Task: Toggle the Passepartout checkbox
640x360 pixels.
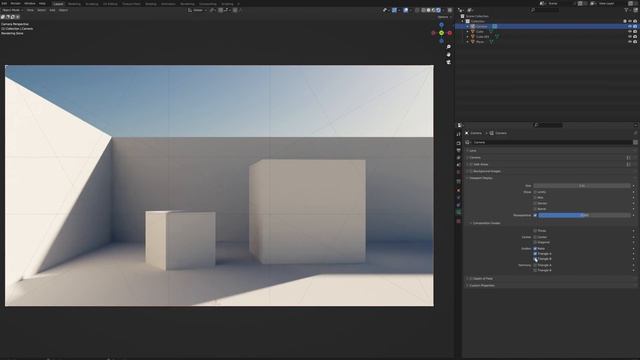Action: [x=535, y=215]
